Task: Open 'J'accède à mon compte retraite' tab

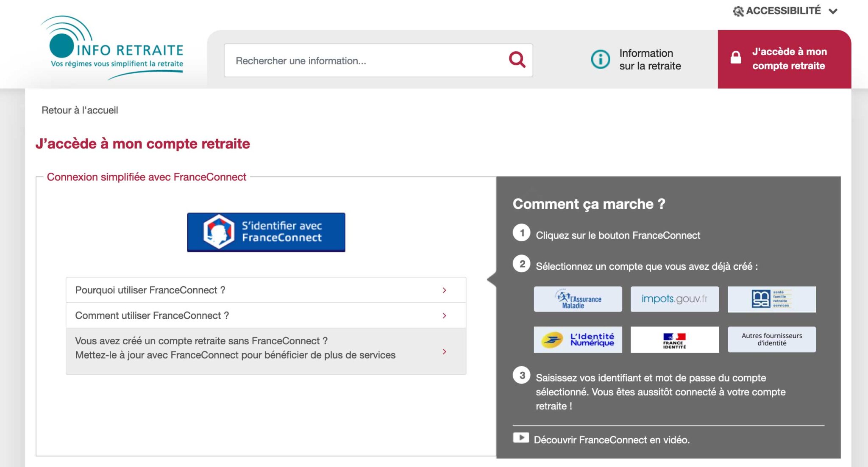Action: 784,59
